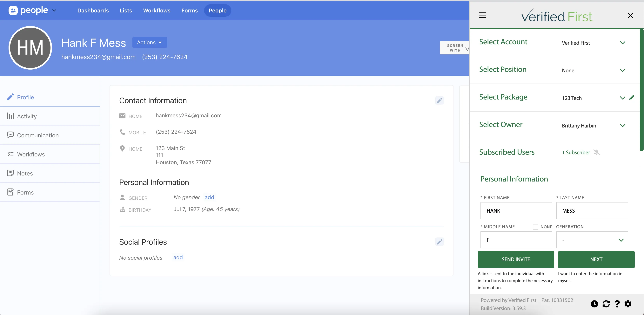Viewport: 644px width, 315px height.
Task: Edit Contact Information using the pencil icon
Action: (x=439, y=101)
